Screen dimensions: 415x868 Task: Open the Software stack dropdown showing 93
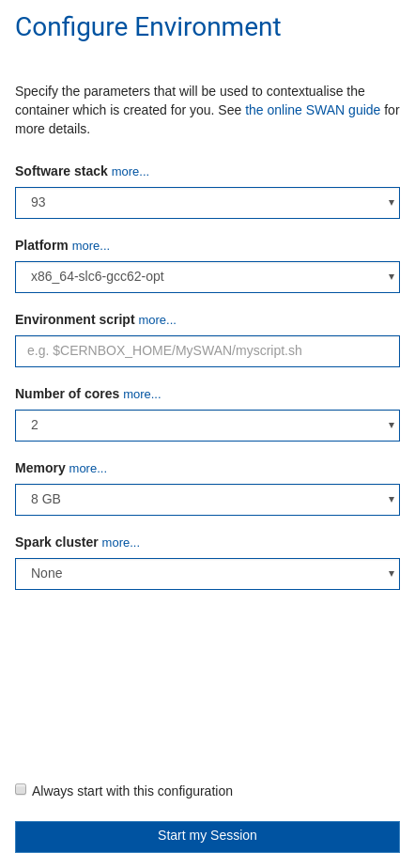pos(207,203)
